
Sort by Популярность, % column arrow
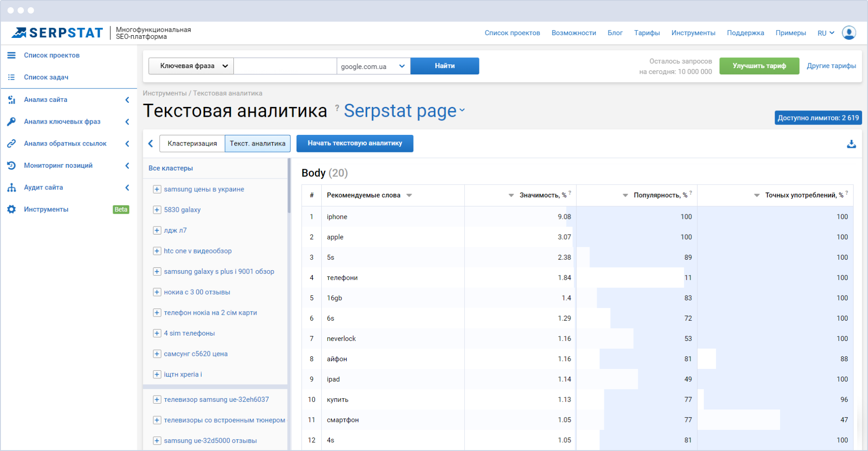pyautogui.click(x=626, y=195)
